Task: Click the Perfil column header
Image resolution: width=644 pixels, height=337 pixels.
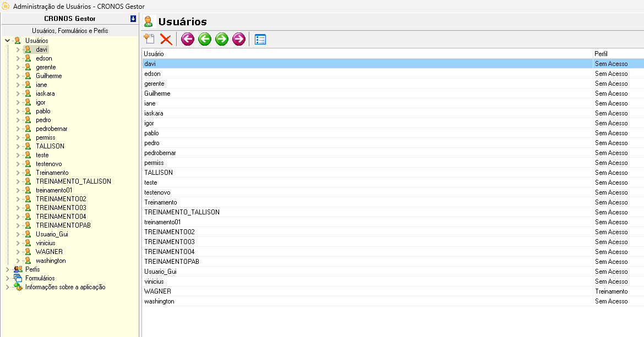Action: [619, 54]
